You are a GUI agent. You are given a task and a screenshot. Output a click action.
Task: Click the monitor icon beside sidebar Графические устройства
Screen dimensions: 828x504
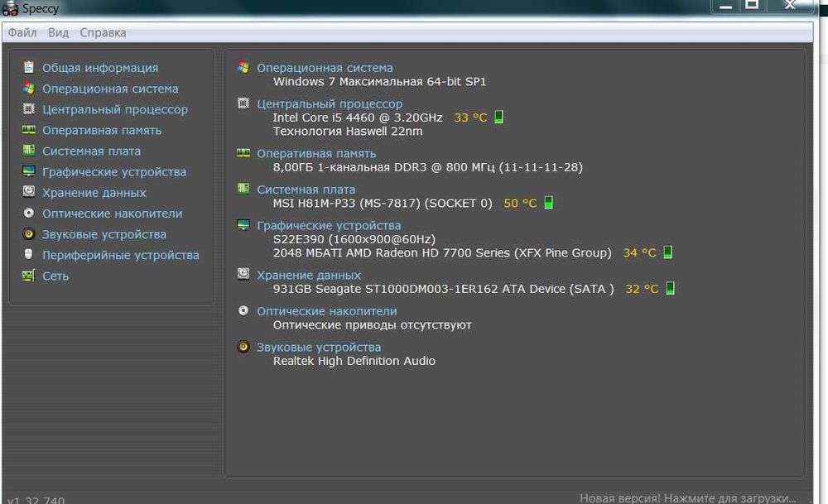[x=28, y=171]
